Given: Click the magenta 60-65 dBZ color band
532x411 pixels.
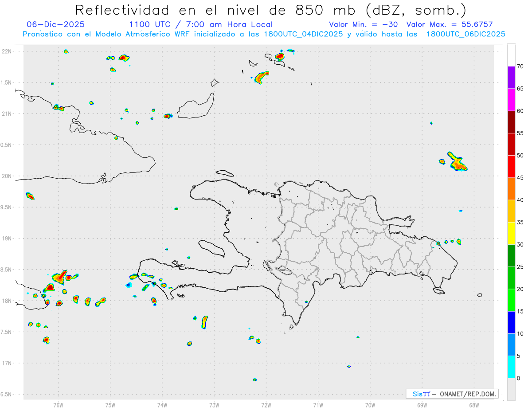Looking at the screenshot, I should tap(511, 100).
